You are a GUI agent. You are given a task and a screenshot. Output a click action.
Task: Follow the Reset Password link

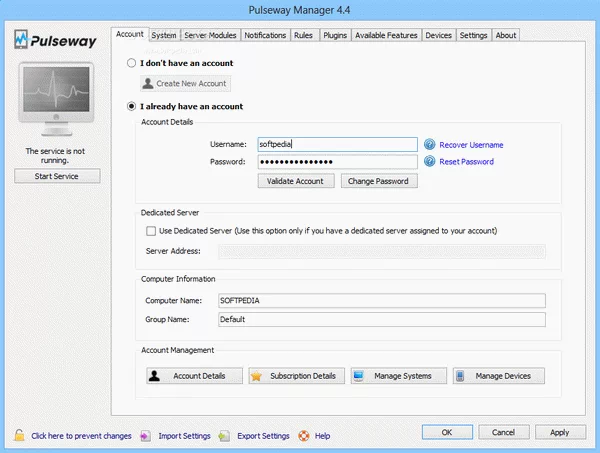tap(466, 162)
